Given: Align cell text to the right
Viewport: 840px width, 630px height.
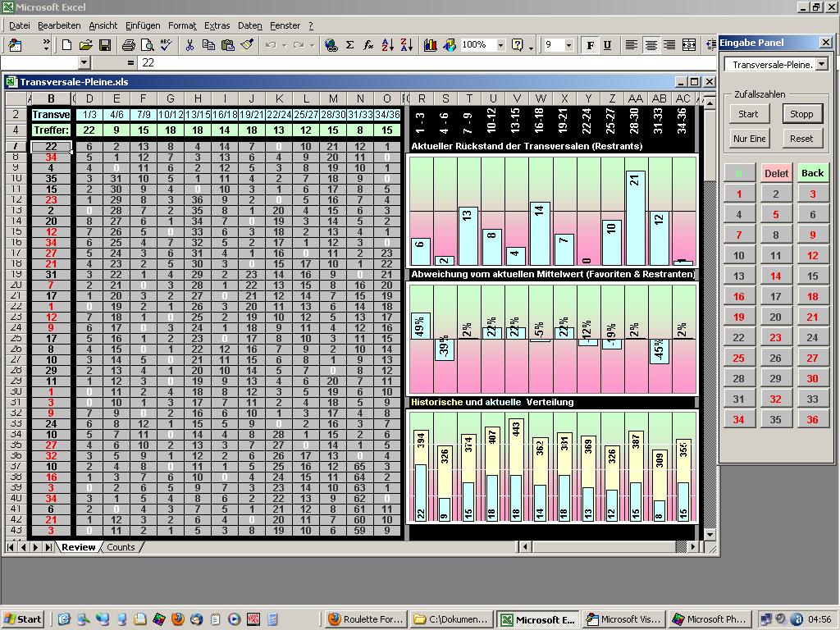Looking at the screenshot, I should pyautogui.click(x=669, y=45).
